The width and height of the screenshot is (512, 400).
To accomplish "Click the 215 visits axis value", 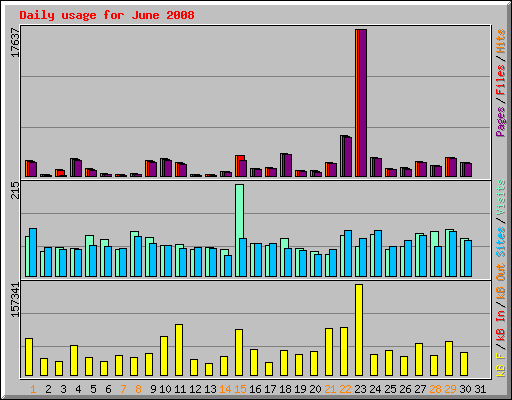I will coord(15,191).
